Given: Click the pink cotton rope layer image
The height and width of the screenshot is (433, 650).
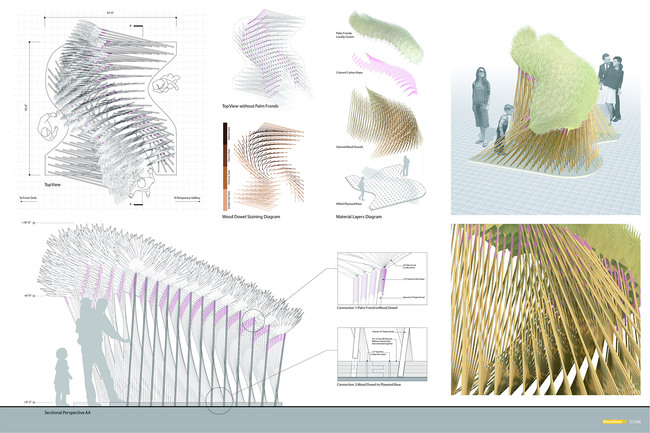Looking at the screenshot, I should pos(383,74).
